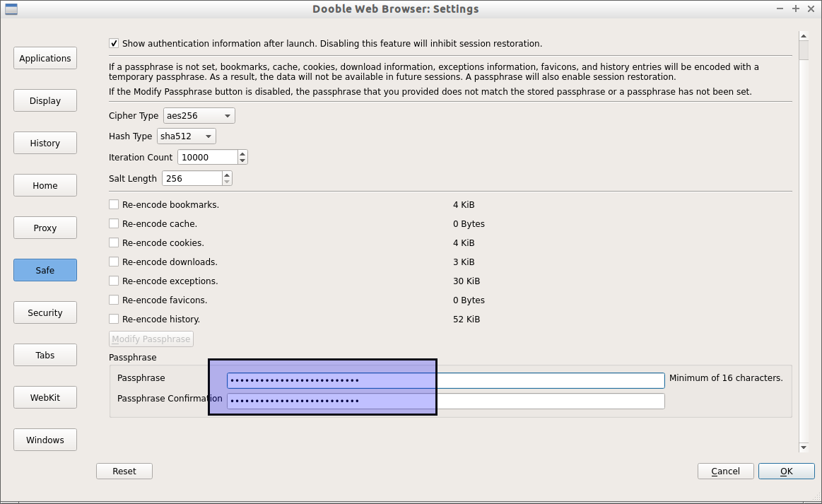This screenshot has height=504, width=822.
Task: Enable Re-encode cookies checkbox
Action: pos(114,243)
